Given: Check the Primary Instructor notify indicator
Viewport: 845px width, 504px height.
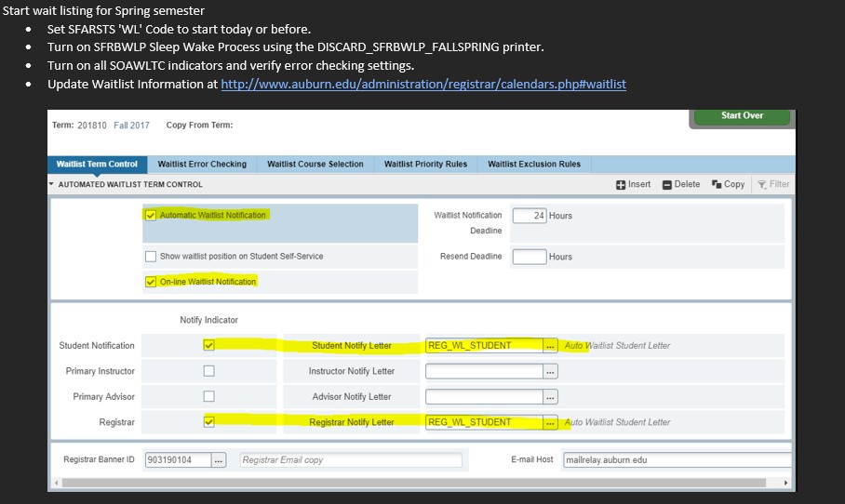Looking at the screenshot, I should coord(208,371).
